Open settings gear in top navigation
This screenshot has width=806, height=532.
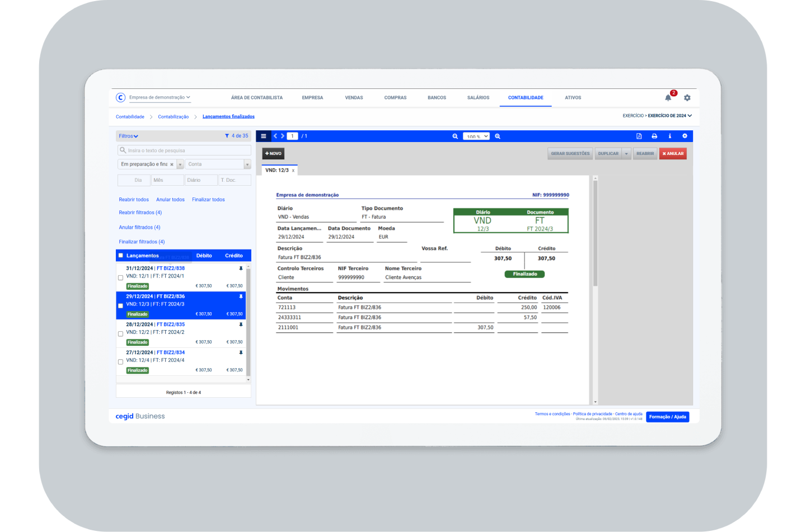687,98
